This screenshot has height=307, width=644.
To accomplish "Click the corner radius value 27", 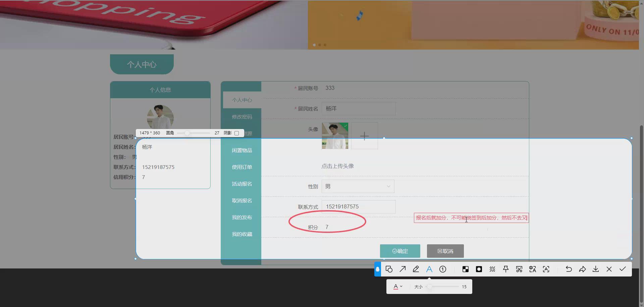I will click(x=217, y=133).
